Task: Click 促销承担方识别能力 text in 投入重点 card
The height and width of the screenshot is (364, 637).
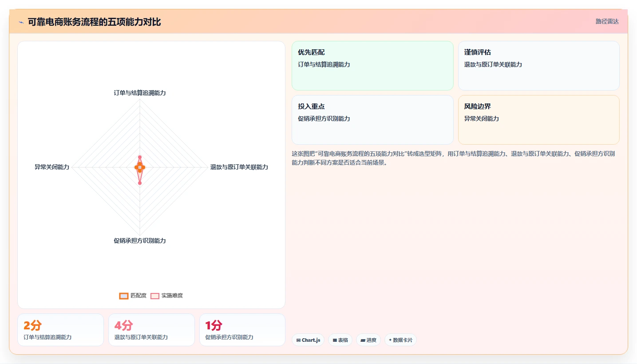Action: 324,119
